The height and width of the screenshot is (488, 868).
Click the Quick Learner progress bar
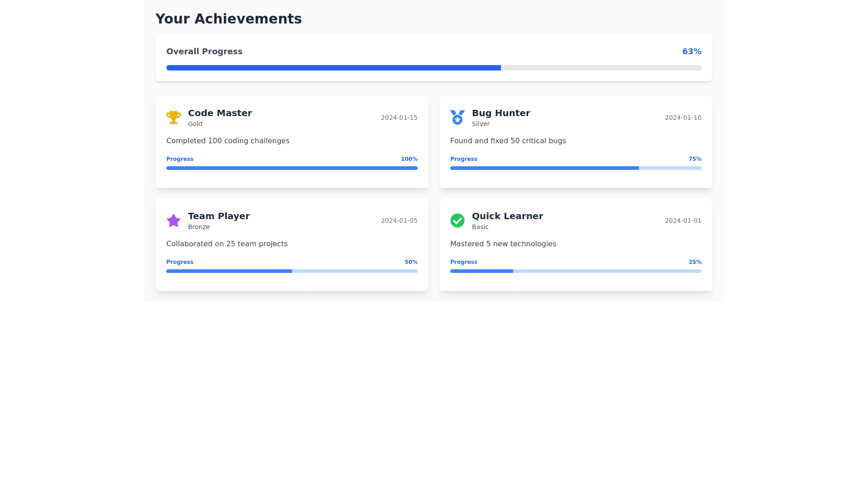[x=576, y=271]
